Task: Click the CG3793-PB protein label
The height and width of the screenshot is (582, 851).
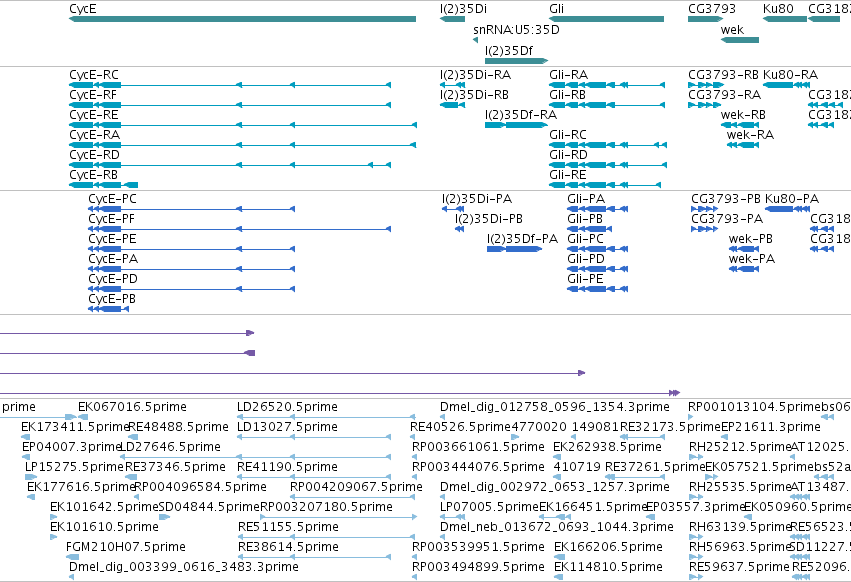Action: click(726, 199)
